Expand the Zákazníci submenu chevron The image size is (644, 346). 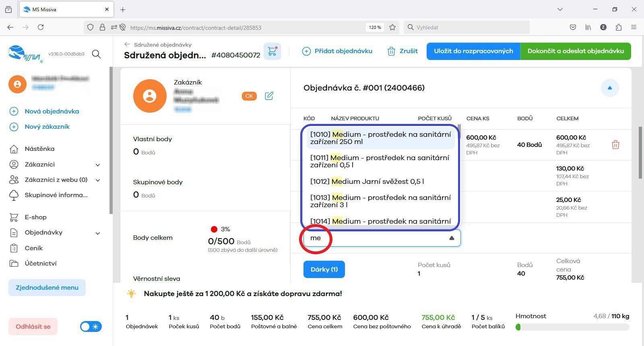98,165
